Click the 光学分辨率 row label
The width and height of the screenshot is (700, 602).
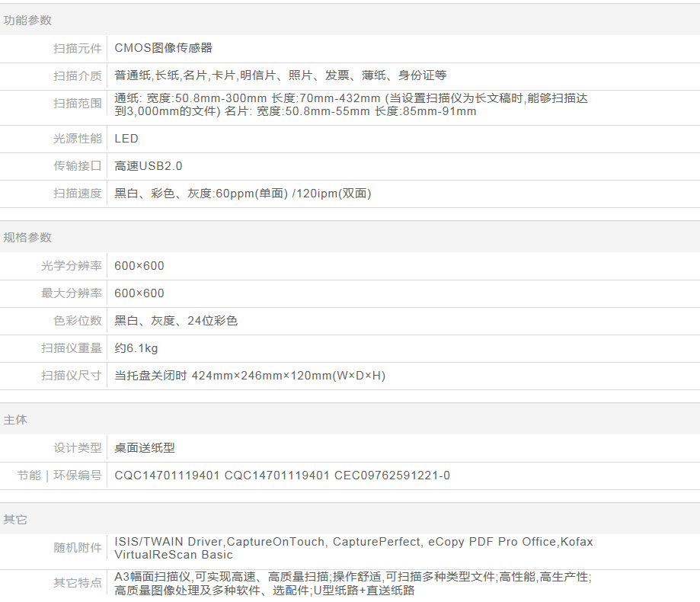(71, 266)
